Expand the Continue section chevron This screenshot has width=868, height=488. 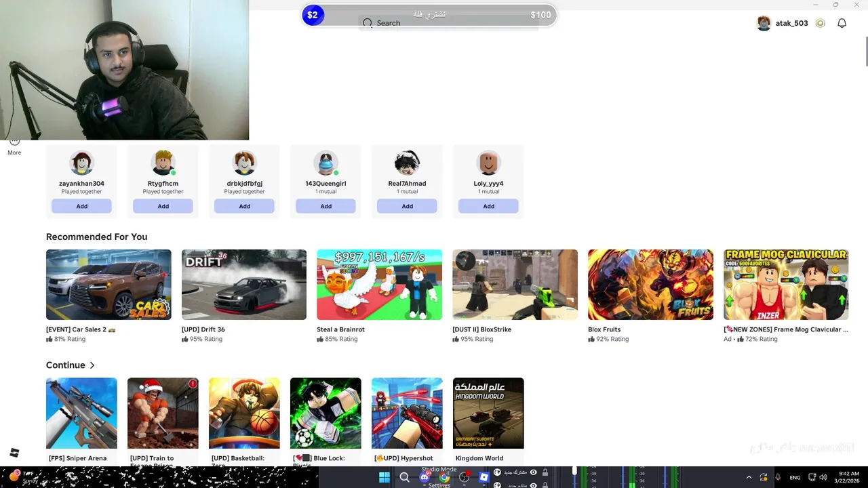pyautogui.click(x=92, y=365)
